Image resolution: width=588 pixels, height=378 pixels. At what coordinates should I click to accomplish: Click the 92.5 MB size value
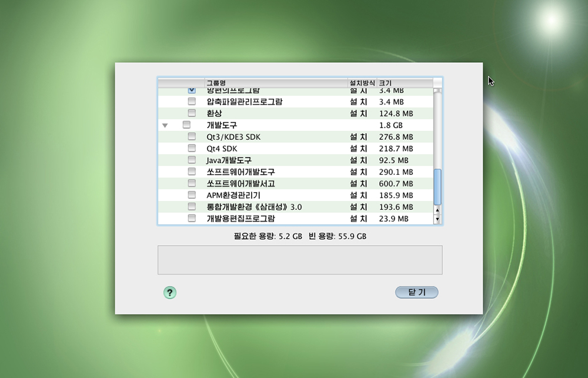point(393,160)
